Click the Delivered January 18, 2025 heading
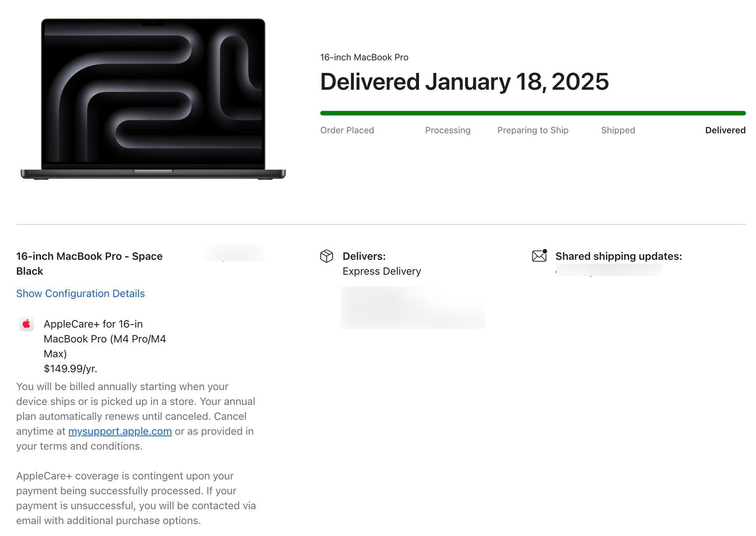The image size is (756, 536). coord(464,82)
